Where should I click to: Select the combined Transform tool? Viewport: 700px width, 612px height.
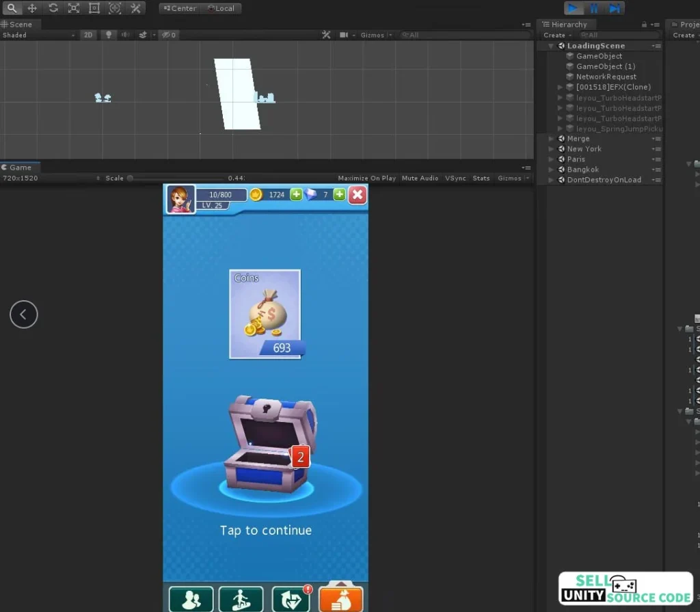tap(115, 8)
